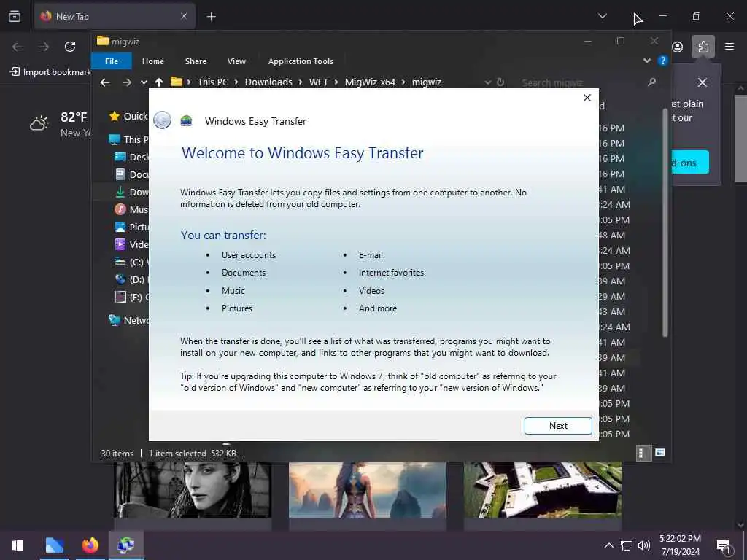Screen dimensions: 747x560
Task: Open Videos folder in navigation pane
Action: click(x=131, y=244)
